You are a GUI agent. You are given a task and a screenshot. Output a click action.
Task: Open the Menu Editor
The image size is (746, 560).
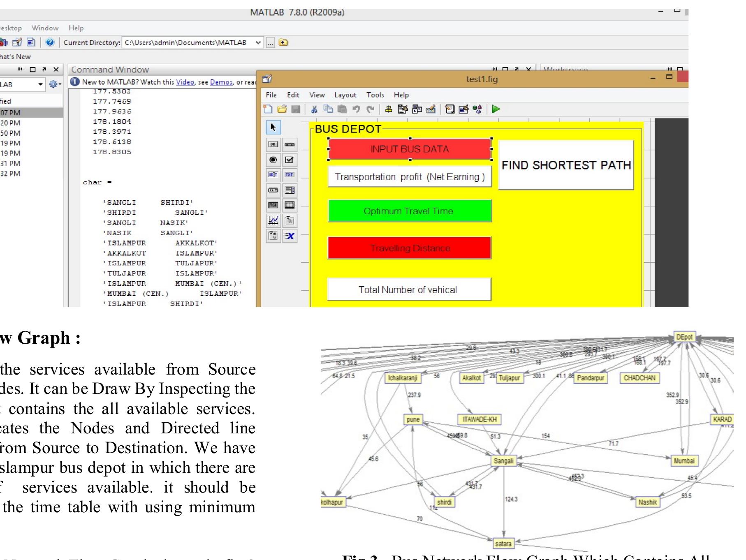click(403, 110)
